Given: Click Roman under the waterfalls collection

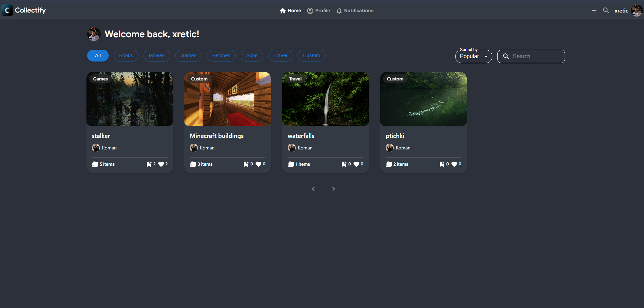Looking at the screenshot, I should 305,148.
